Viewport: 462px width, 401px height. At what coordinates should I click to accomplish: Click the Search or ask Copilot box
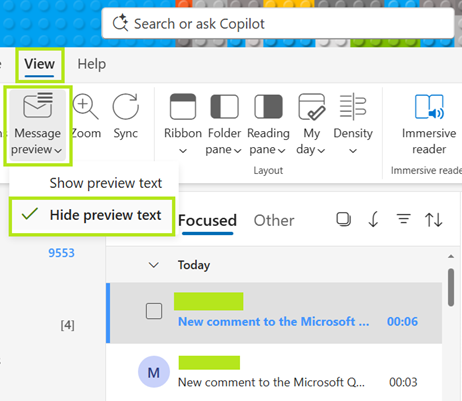[x=278, y=24]
